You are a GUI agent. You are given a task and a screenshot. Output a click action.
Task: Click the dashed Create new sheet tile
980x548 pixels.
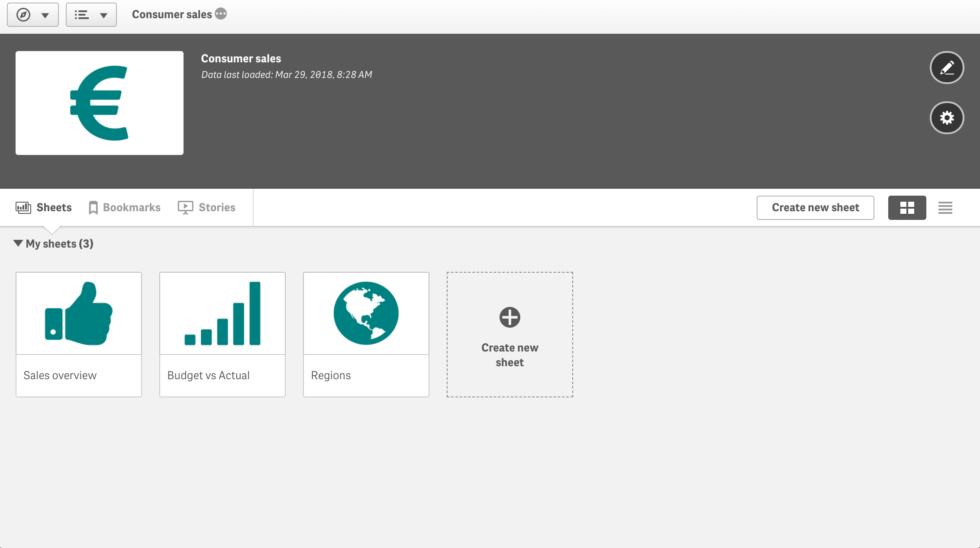tap(510, 334)
